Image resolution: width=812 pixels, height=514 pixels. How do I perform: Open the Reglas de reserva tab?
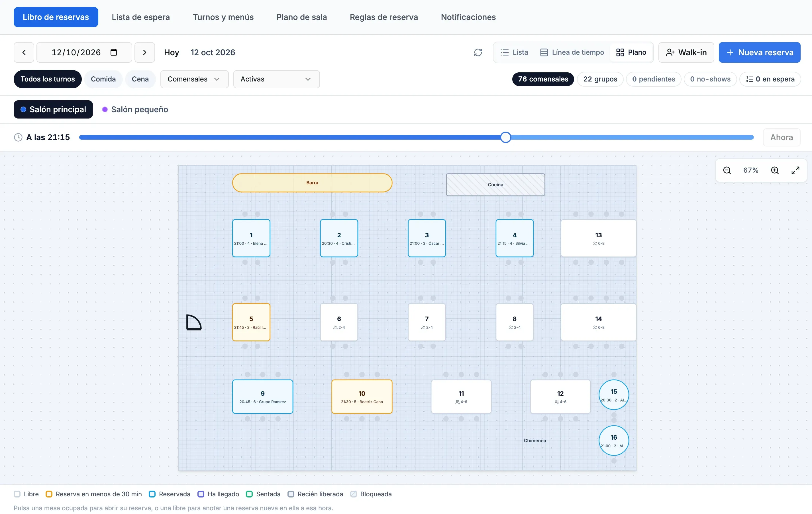(x=384, y=17)
